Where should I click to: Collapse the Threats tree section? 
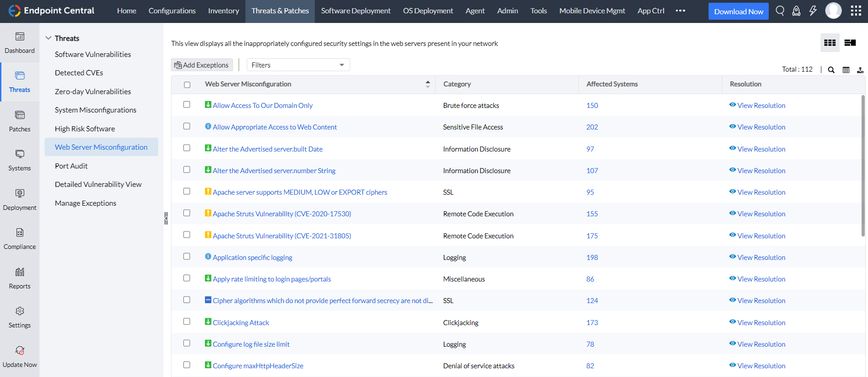click(x=48, y=38)
